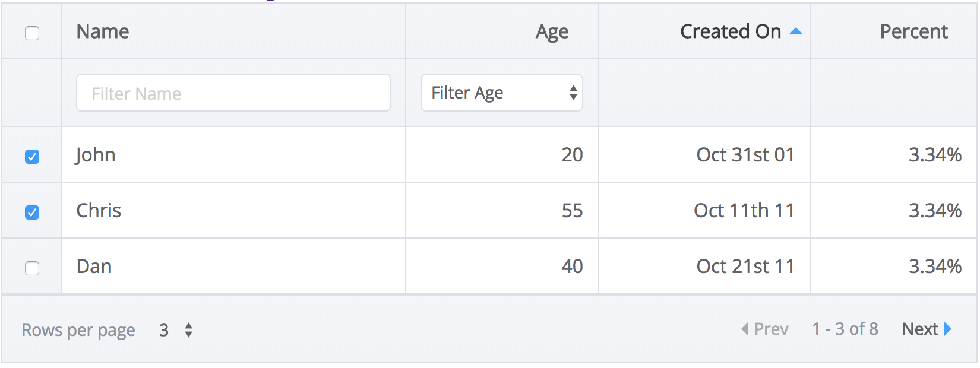980x368 pixels.
Task: Sort by the Percent column header
Action: tap(913, 31)
